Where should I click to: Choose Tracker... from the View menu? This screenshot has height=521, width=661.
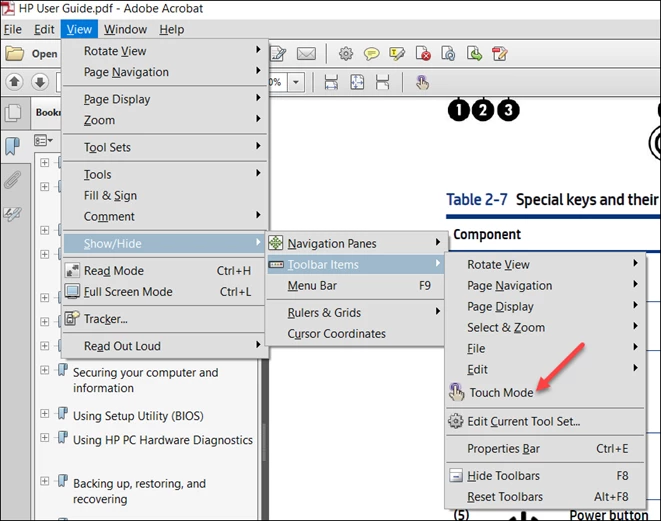pyautogui.click(x=165, y=319)
